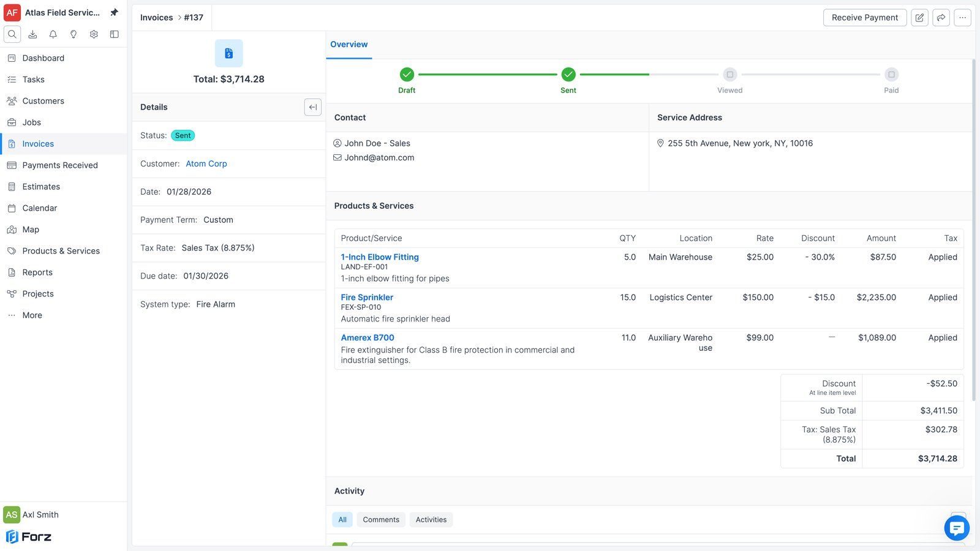The height and width of the screenshot is (551, 980).
Task: Open Jobs in sidebar
Action: tap(64, 122)
